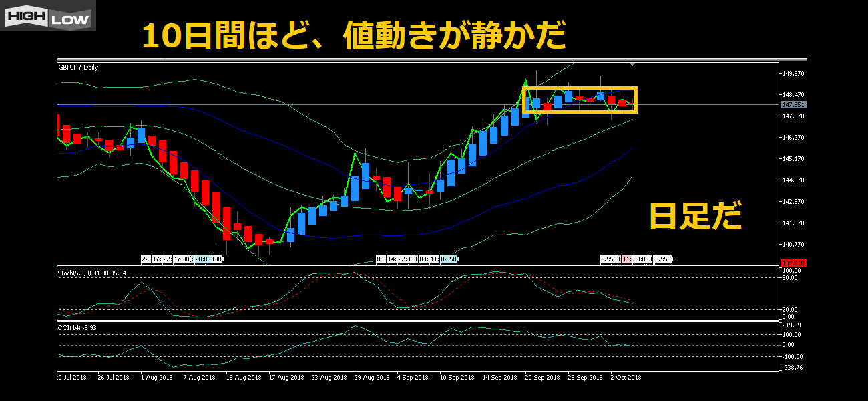
Task: Select the GBPJPY,Daily chart label
Action: click(78, 67)
